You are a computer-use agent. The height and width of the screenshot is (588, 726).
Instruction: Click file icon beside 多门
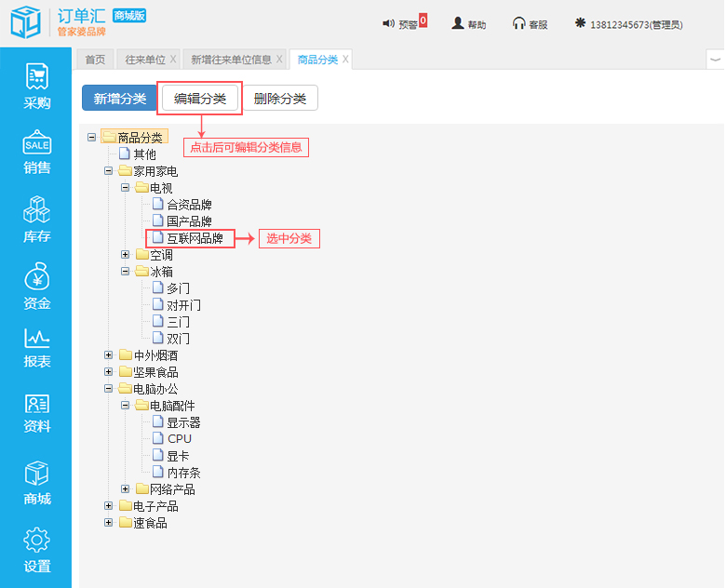[158, 287]
